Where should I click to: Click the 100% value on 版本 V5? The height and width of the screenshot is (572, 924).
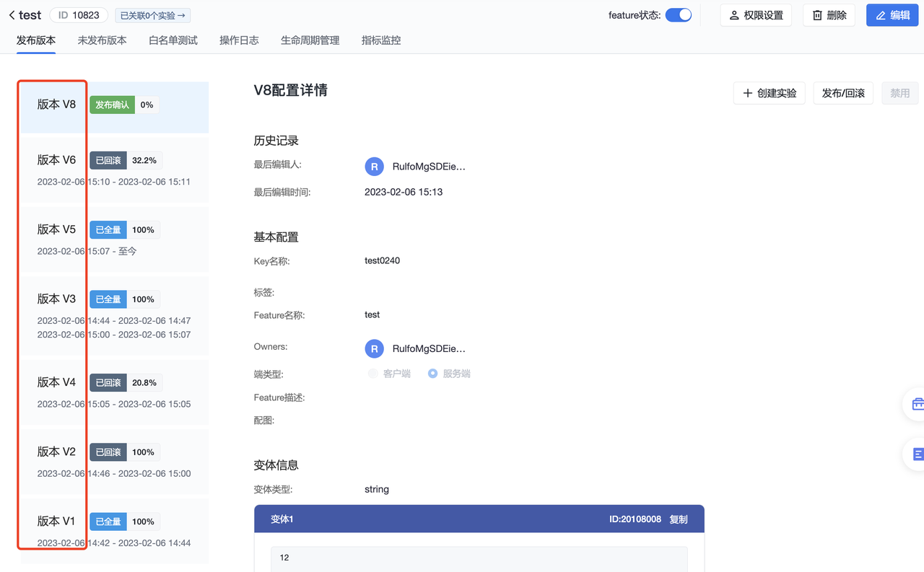[x=143, y=230]
